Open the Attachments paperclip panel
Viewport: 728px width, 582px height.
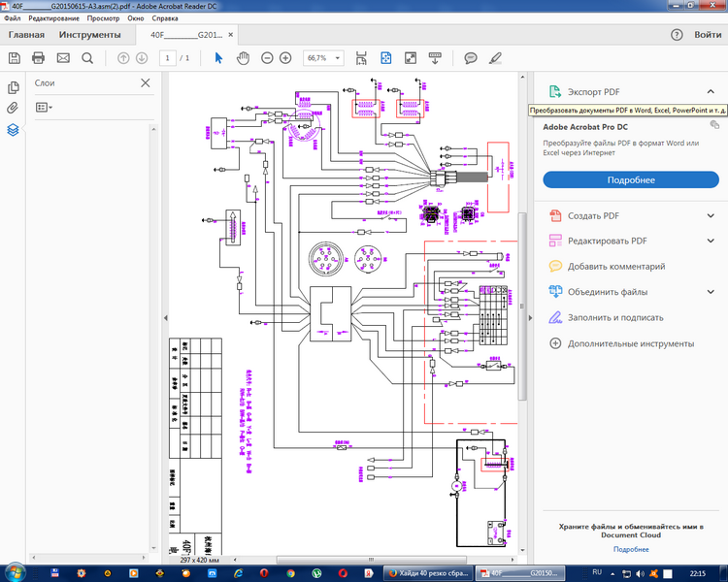click(x=13, y=108)
